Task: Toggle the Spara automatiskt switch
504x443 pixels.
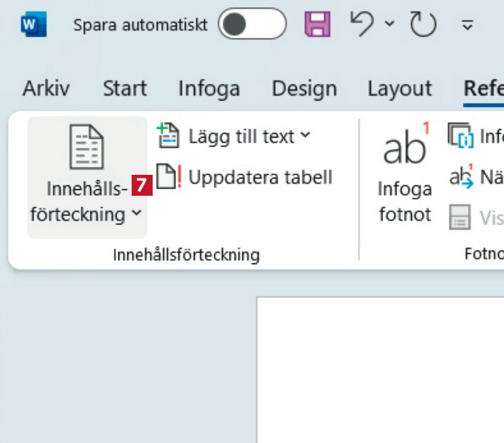Action: [252, 25]
